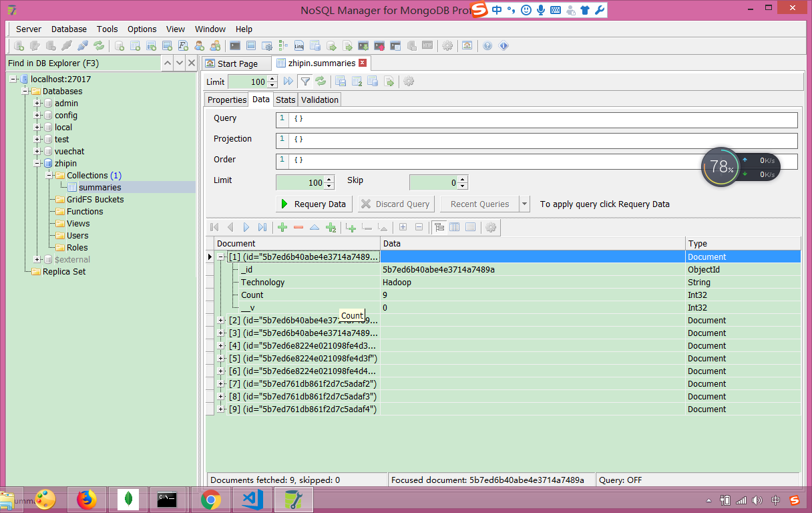
Task: Click into the Query input field
Action: 537,120
